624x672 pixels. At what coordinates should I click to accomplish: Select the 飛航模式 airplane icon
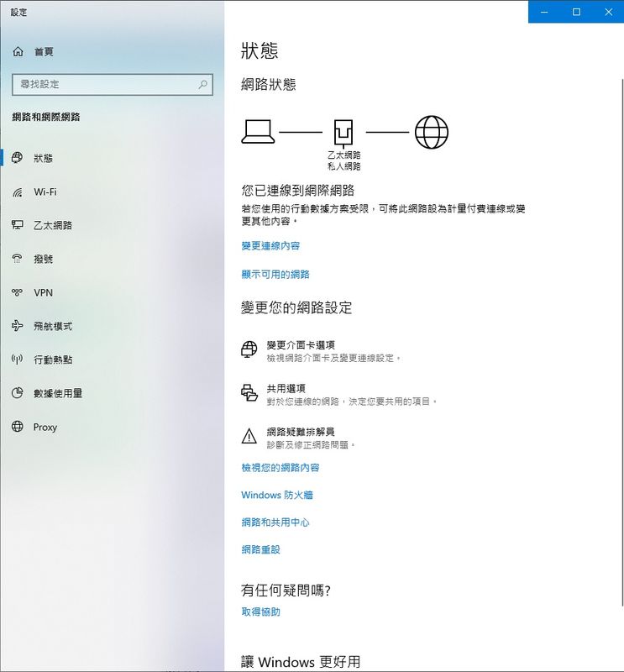point(18,326)
